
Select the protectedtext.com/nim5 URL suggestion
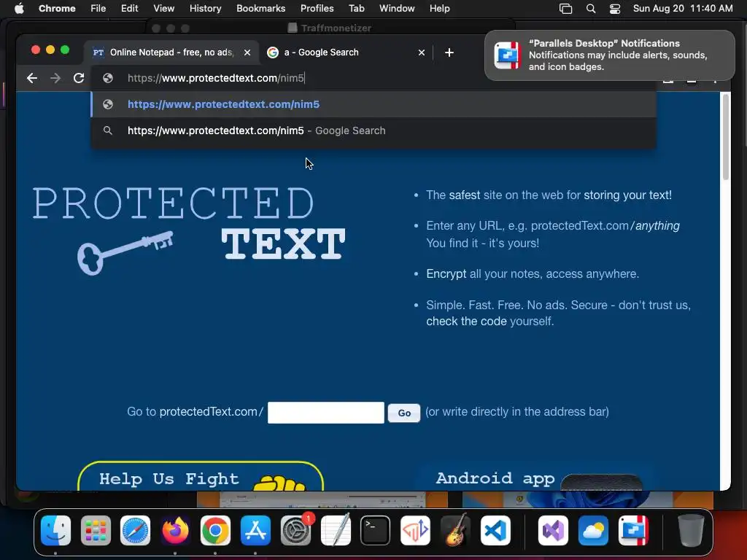(373, 104)
